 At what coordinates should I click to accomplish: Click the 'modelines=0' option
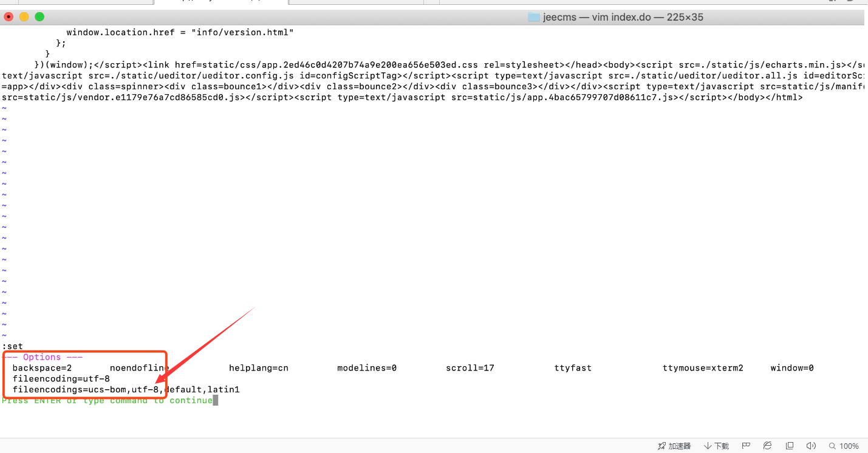(x=367, y=368)
